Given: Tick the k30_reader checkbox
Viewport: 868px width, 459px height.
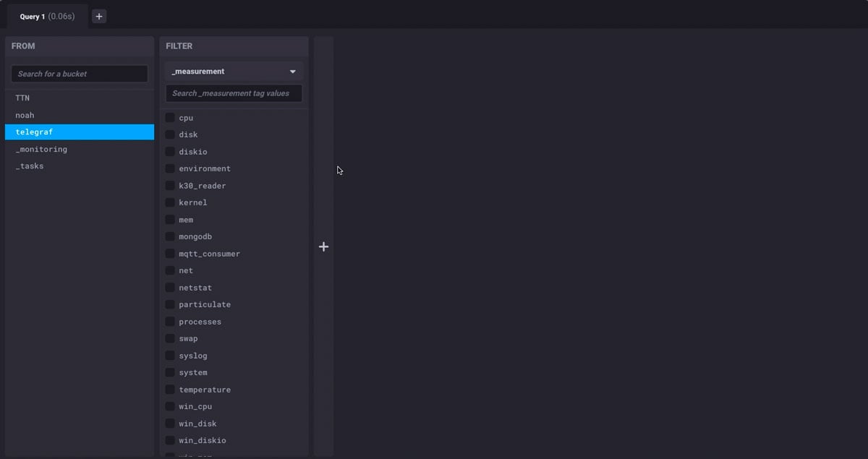Looking at the screenshot, I should pyautogui.click(x=170, y=186).
